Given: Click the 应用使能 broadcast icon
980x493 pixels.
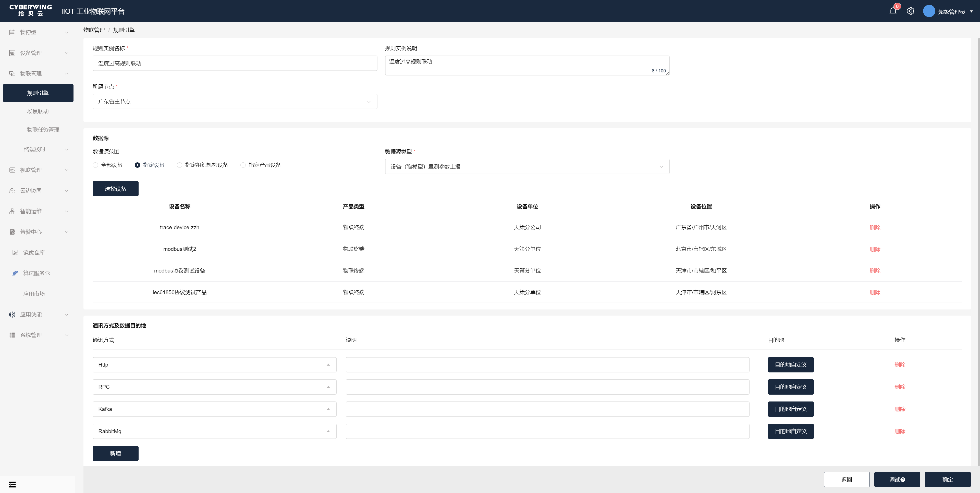Looking at the screenshot, I should pos(12,314).
